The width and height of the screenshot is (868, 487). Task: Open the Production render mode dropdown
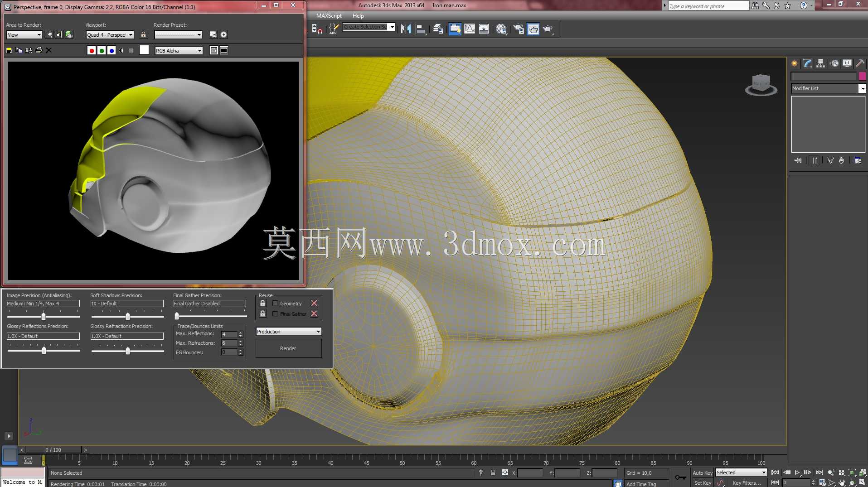[x=289, y=332]
